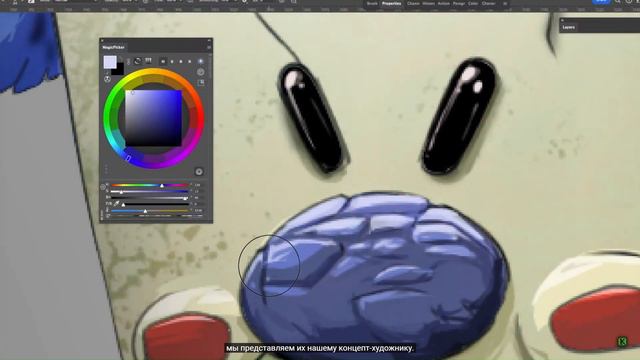Select the foreground color swatch in MagicPicker

pyautogui.click(x=110, y=62)
